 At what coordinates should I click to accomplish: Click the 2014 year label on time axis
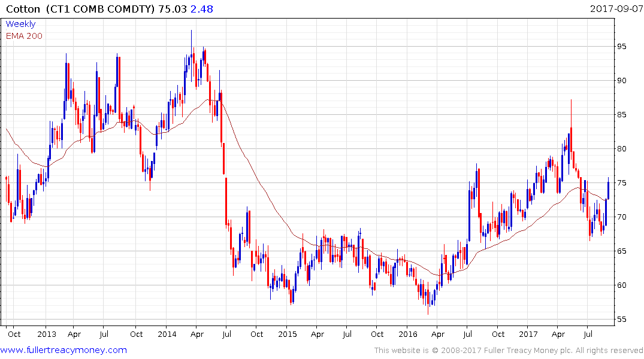tap(167, 334)
